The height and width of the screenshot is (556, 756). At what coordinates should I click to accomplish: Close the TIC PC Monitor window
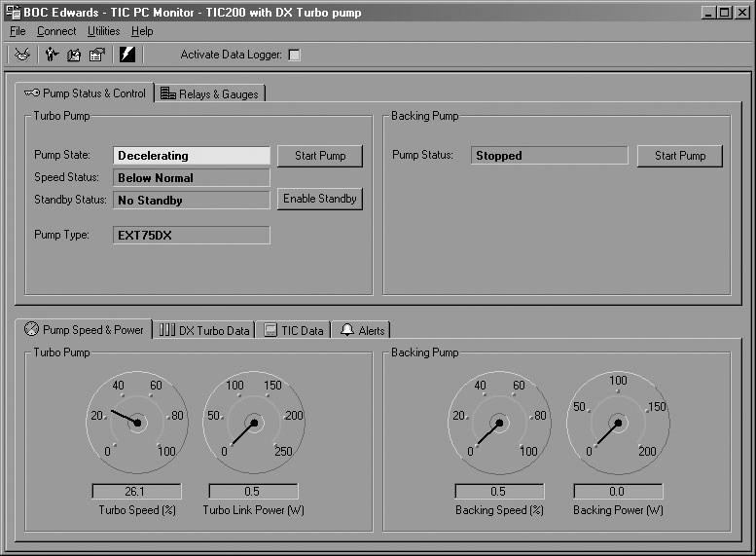point(741,13)
